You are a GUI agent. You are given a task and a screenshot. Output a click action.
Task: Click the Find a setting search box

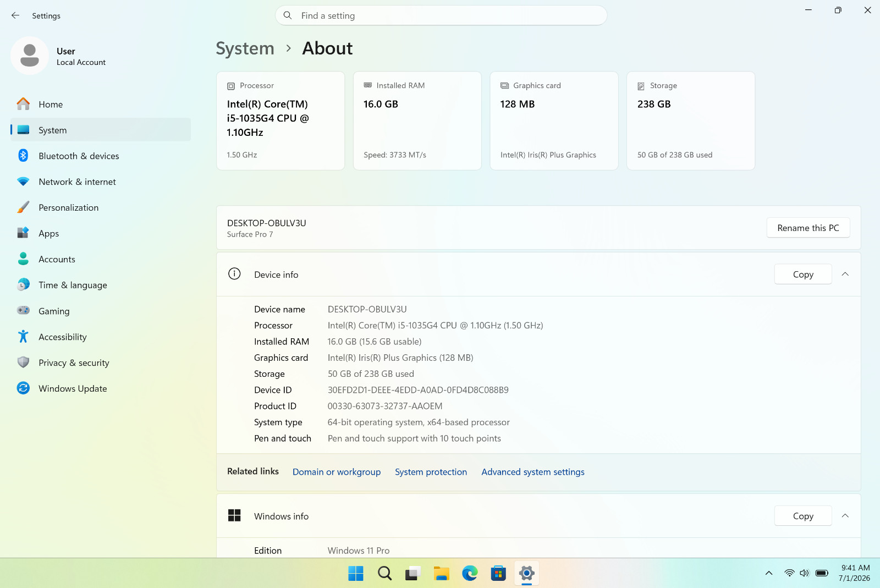[441, 15]
